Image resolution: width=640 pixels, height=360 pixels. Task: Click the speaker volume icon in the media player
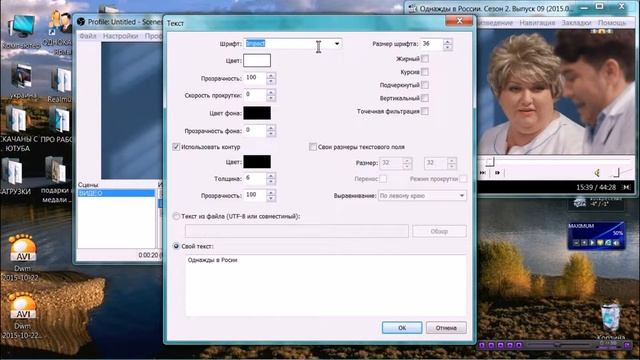(x=597, y=173)
